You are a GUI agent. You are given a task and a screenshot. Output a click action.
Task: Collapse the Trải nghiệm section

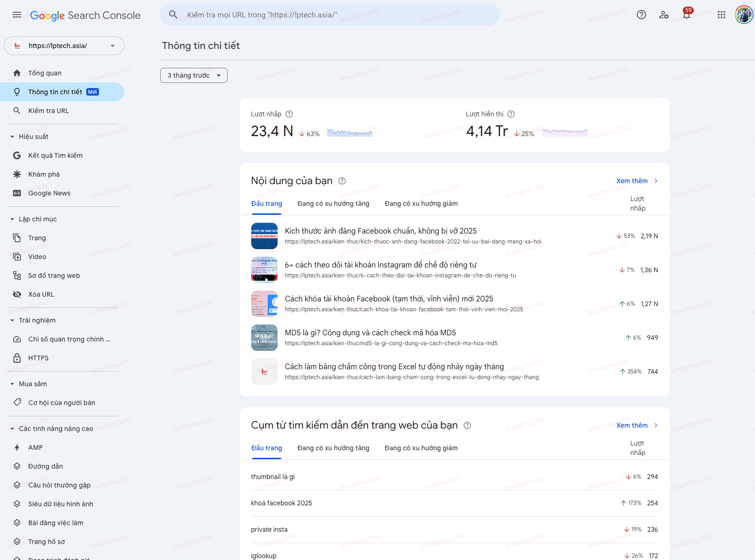click(12, 320)
